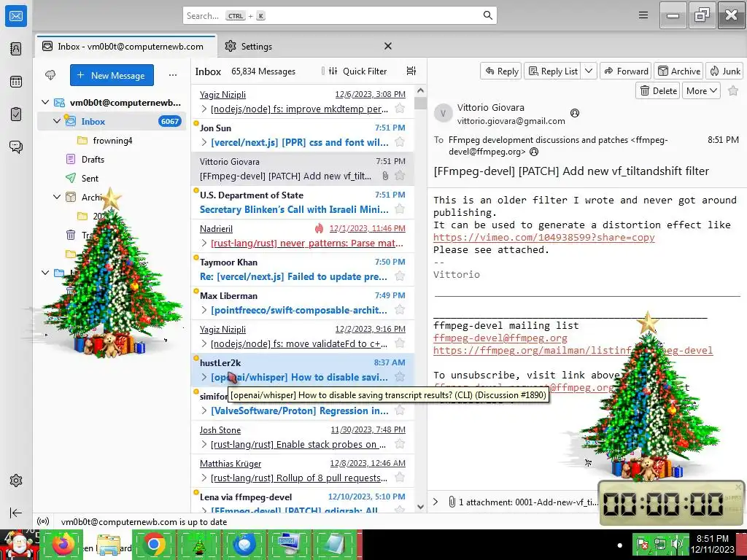
Task: Collapse the spaces toolbar arrow
Action: [x=16, y=513]
